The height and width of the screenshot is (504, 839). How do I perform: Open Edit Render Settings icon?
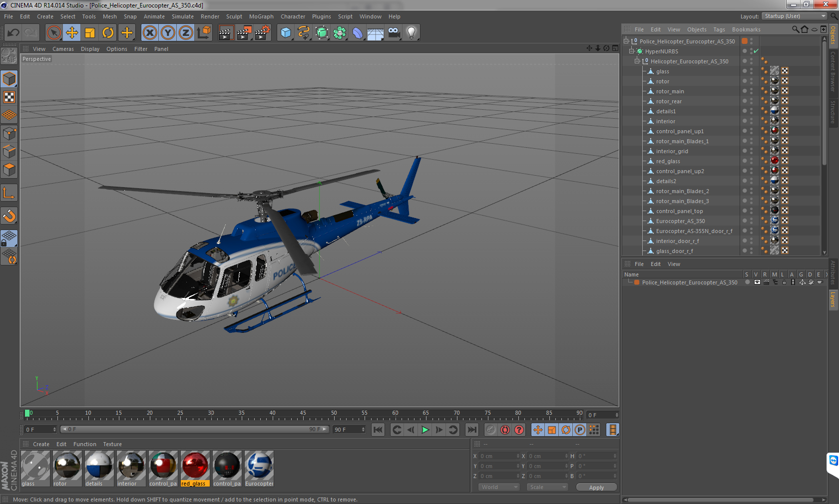tap(262, 33)
